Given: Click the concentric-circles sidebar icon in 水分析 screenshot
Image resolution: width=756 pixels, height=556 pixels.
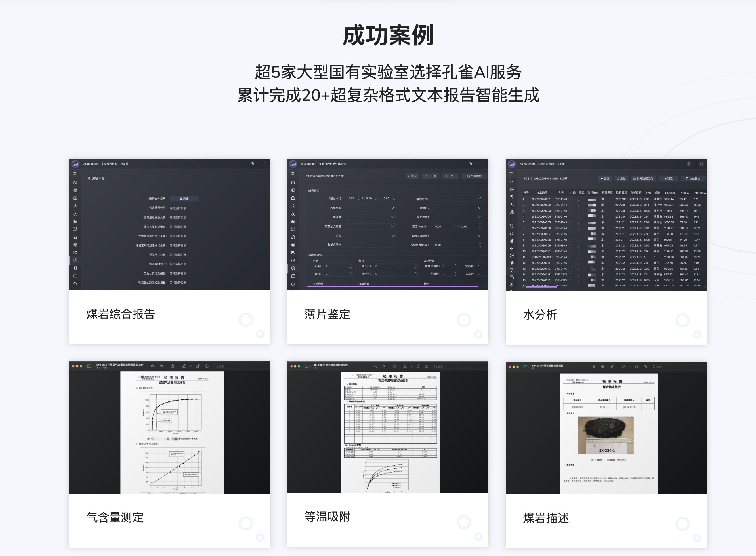Looking at the screenshot, I should coord(512,241).
